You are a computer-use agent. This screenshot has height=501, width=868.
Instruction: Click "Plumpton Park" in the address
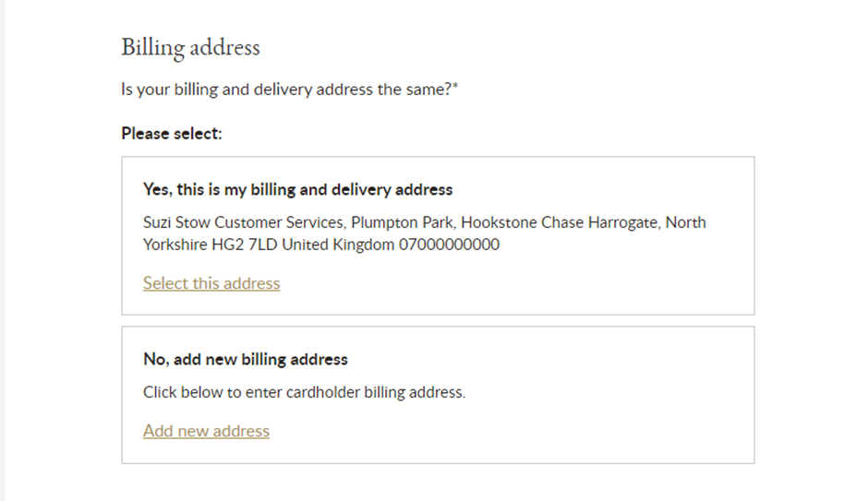click(x=403, y=222)
